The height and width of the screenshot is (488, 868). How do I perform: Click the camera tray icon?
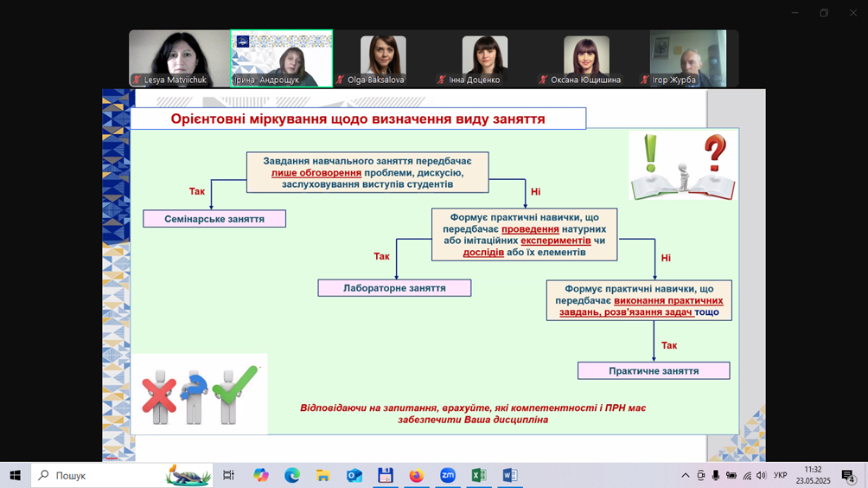(x=701, y=475)
